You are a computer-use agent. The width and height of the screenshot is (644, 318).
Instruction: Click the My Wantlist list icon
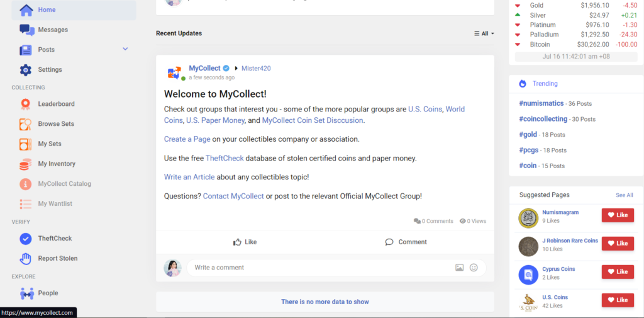pos(25,203)
